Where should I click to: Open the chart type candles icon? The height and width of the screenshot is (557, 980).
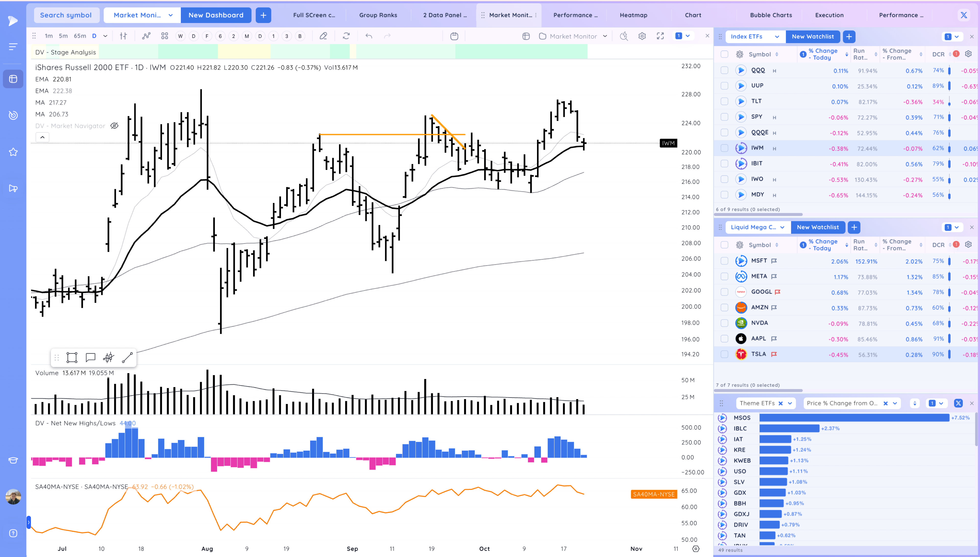tap(123, 36)
